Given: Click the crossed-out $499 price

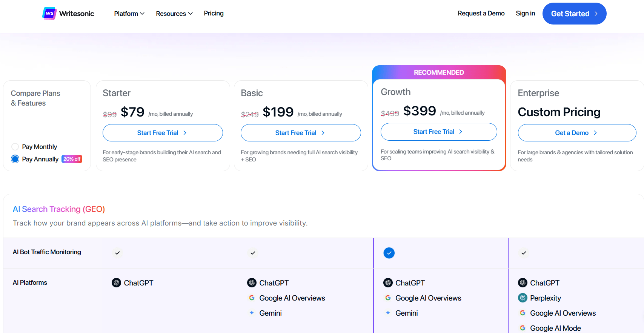Looking at the screenshot, I should point(390,113).
